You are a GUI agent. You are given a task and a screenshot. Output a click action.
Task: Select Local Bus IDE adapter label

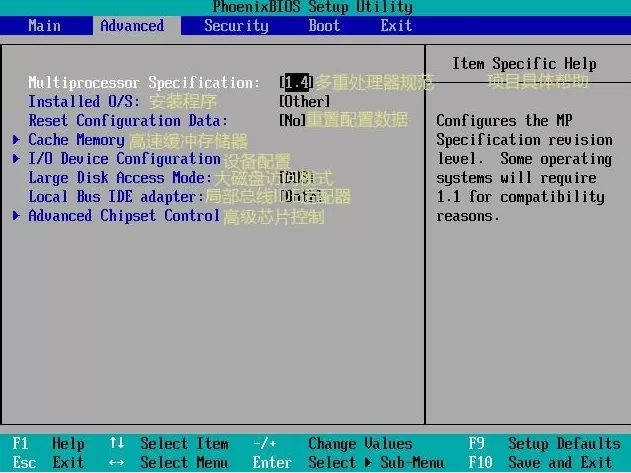pyautogui.click(x=116, y=196)
